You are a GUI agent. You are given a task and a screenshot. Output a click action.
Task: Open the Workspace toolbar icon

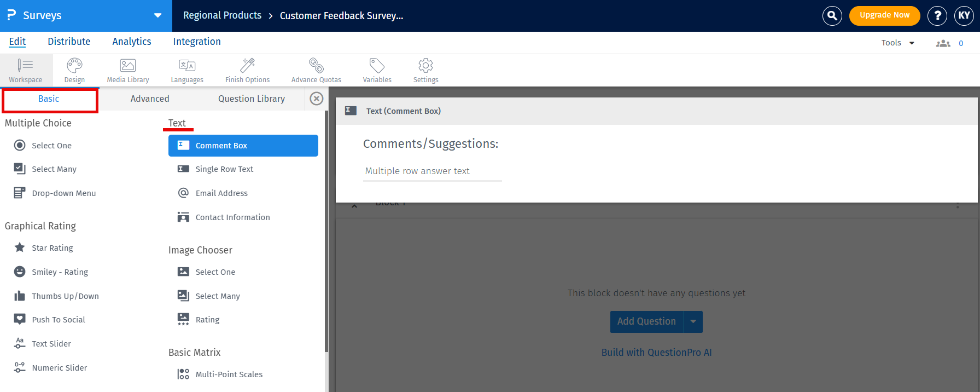tap(25, 70)
